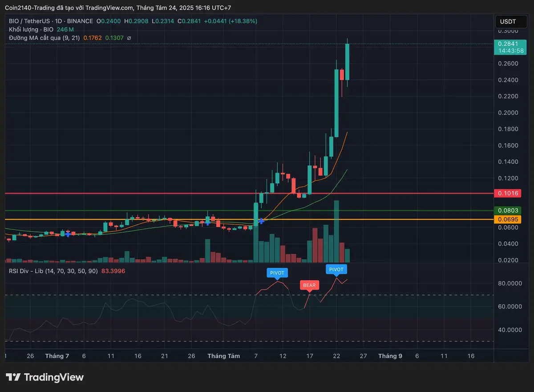Click the BIO / TetherUS symbol title
The image size is (534, 392).
(x=29, y=21)
